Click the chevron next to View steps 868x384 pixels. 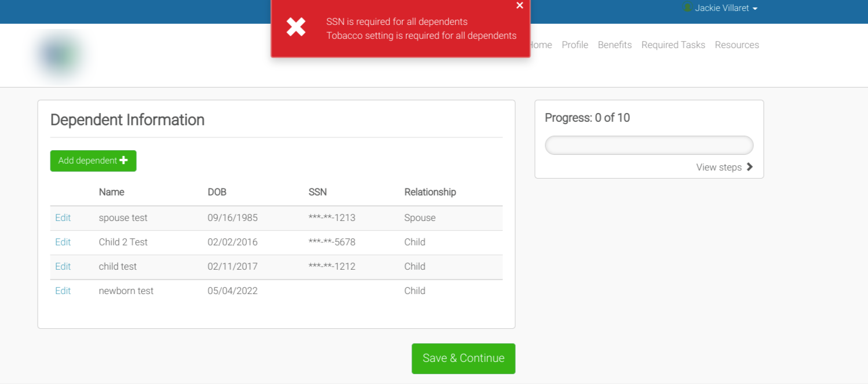click(750, 167)
